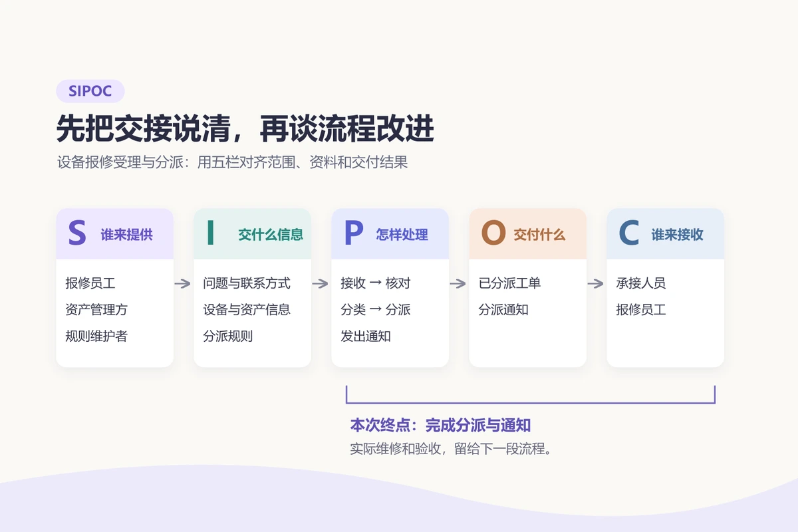Screen dimensions: 798x532
Task: Click 承接人员 in the C card
Action: [x=641, y=283]
